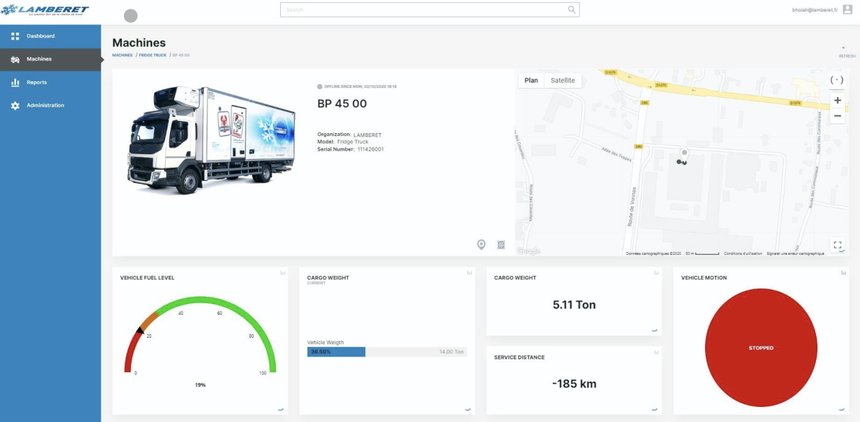Switch map to Satellite view

(563, 80)
